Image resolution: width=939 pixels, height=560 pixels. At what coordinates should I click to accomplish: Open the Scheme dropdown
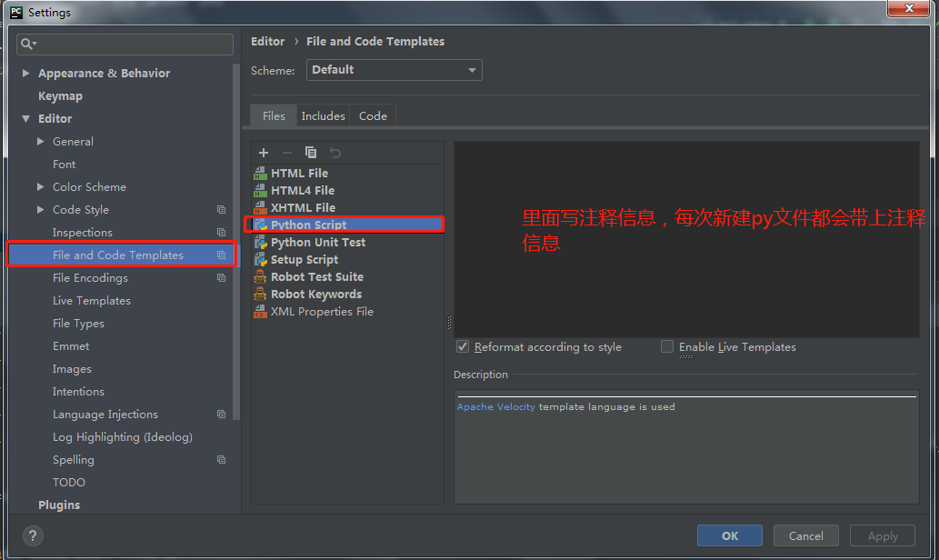(x=394, y=70)
